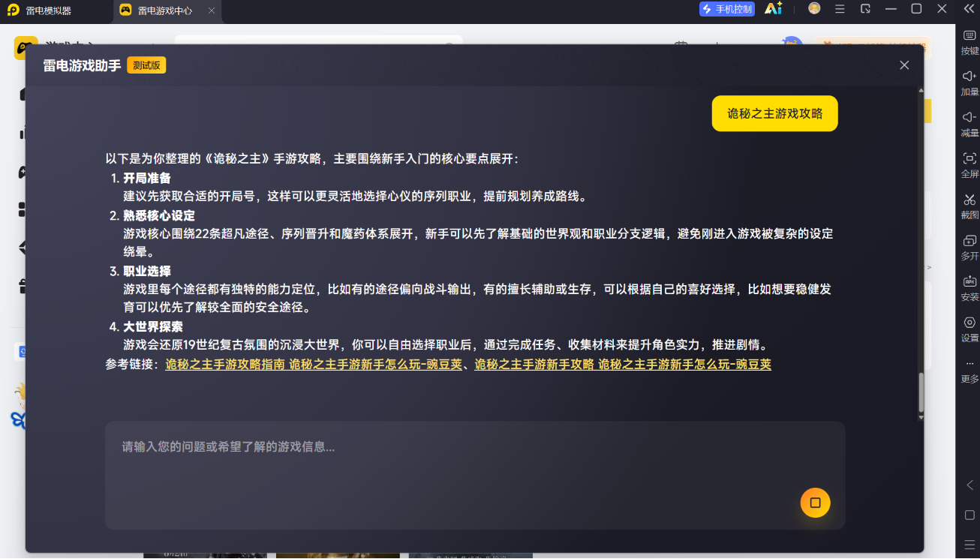
Task: Click the 加量 volume up icon
Action: coord(969,82)
